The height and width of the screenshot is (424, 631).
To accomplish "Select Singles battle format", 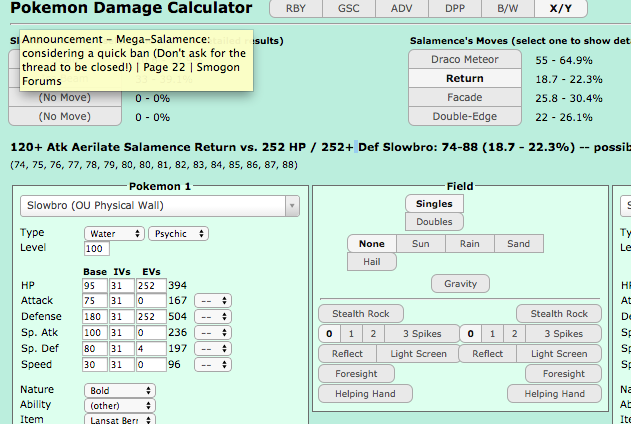I will (434, 204).
